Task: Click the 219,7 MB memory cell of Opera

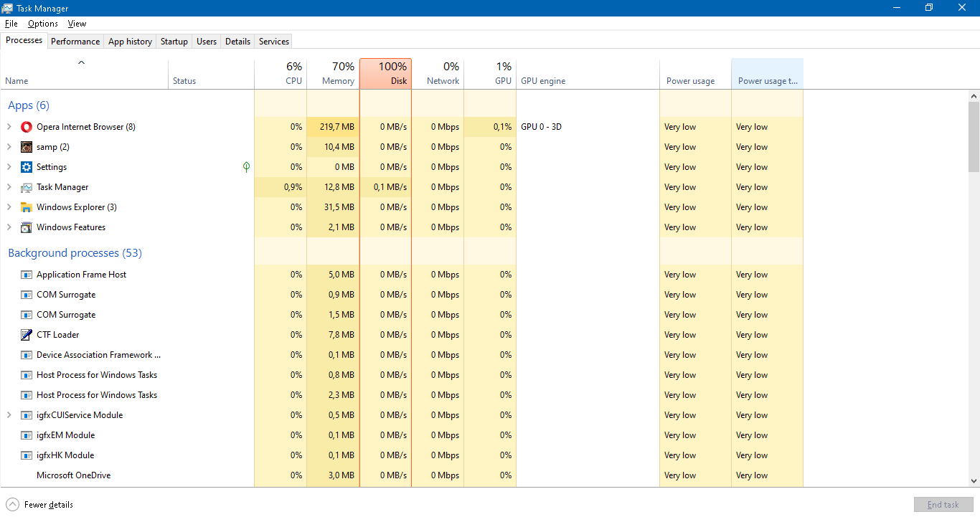Action: tap(333, 127)
